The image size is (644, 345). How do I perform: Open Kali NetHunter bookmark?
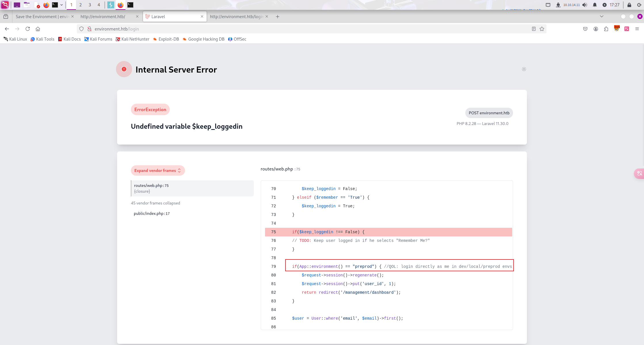pos(132,39)
